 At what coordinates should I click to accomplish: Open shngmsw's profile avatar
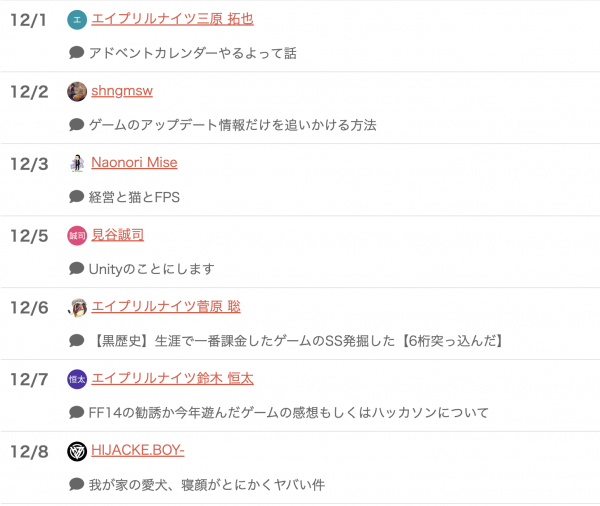[77, 91]
